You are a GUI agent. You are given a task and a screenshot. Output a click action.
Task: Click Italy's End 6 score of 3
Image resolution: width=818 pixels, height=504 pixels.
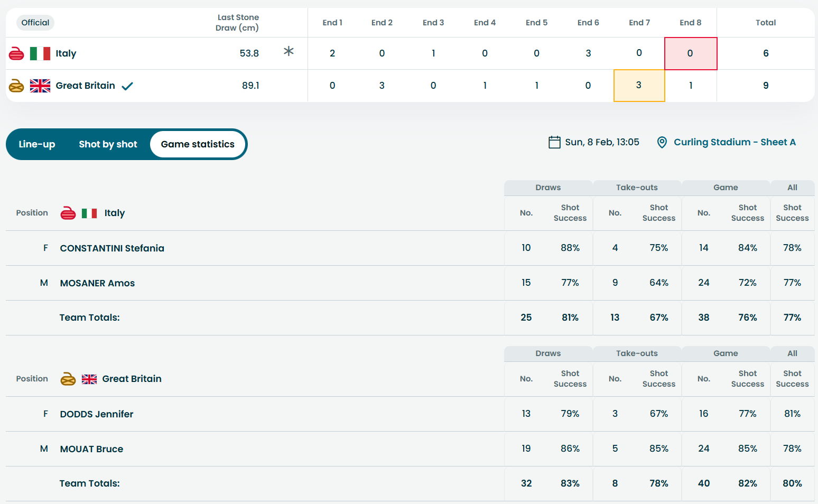point(588,53)
